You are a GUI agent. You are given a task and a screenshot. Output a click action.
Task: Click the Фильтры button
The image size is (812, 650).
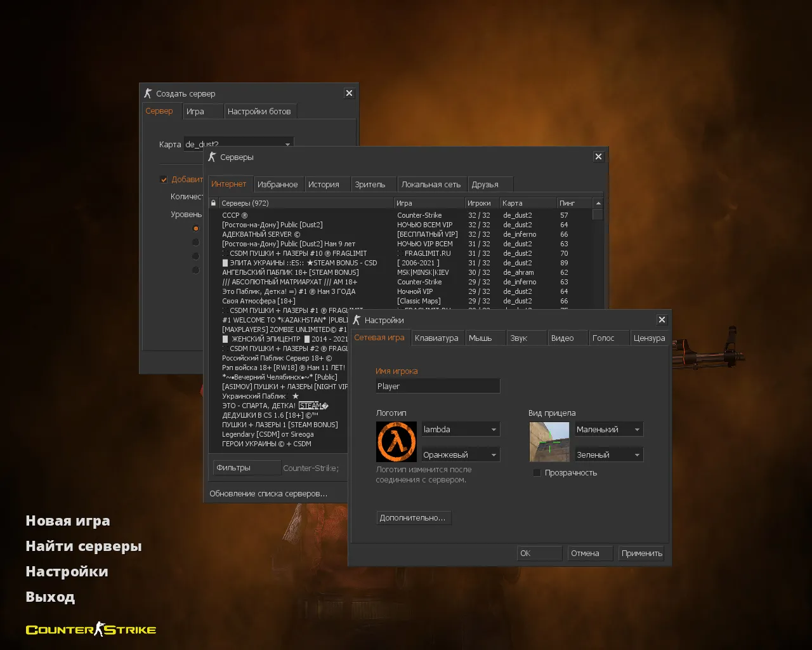click(x=247, y=467)
